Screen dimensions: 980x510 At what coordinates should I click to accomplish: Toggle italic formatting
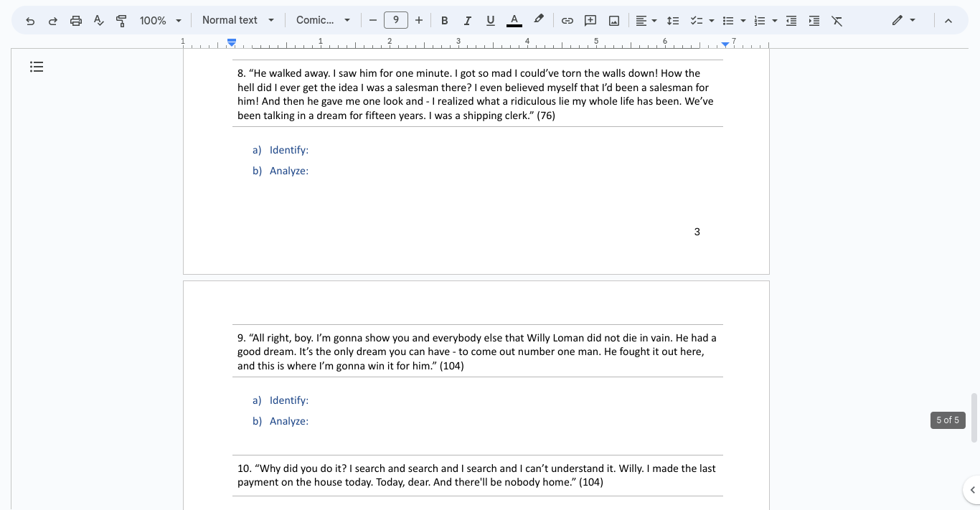coord(468,21)
